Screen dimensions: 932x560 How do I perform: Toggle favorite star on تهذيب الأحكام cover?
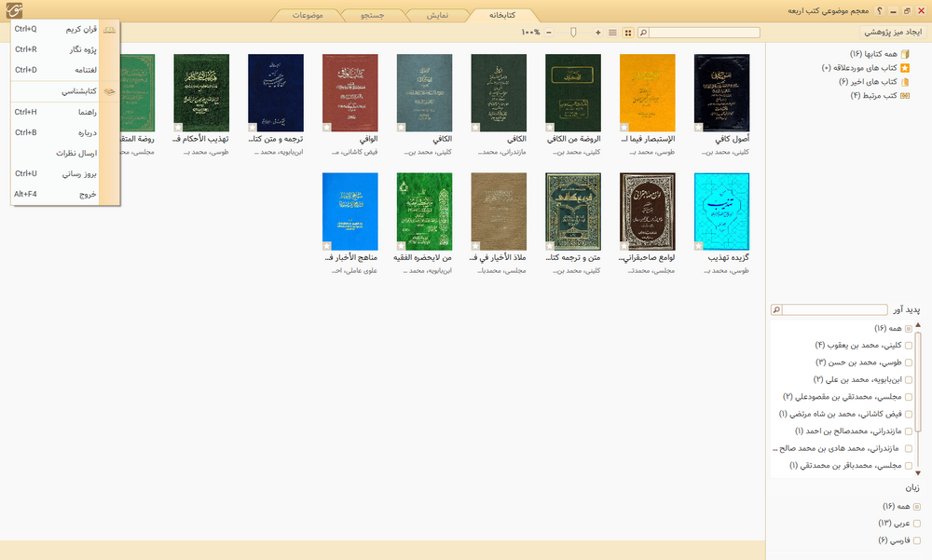pos(178,128)
